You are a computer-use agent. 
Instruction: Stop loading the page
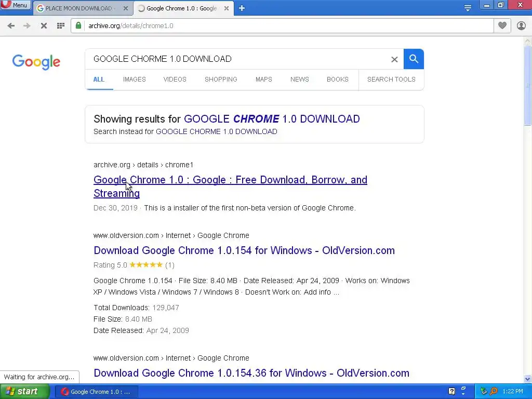click(x=44, y=26)
